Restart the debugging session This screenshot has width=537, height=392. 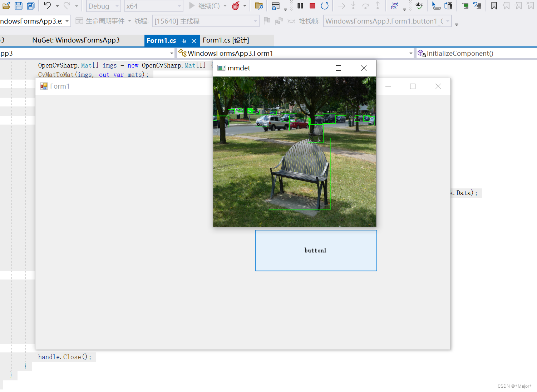[325, 6]
